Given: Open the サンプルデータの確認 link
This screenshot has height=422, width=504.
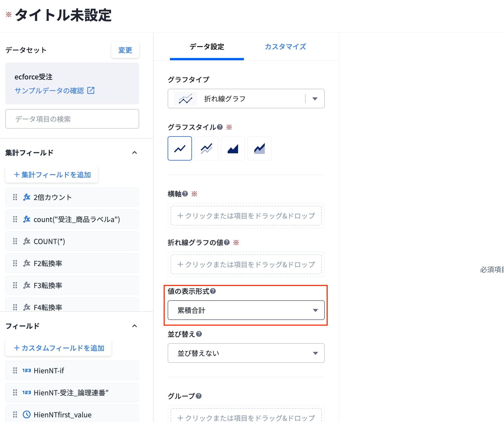Looking at the screenshot, I should (49, 90).
